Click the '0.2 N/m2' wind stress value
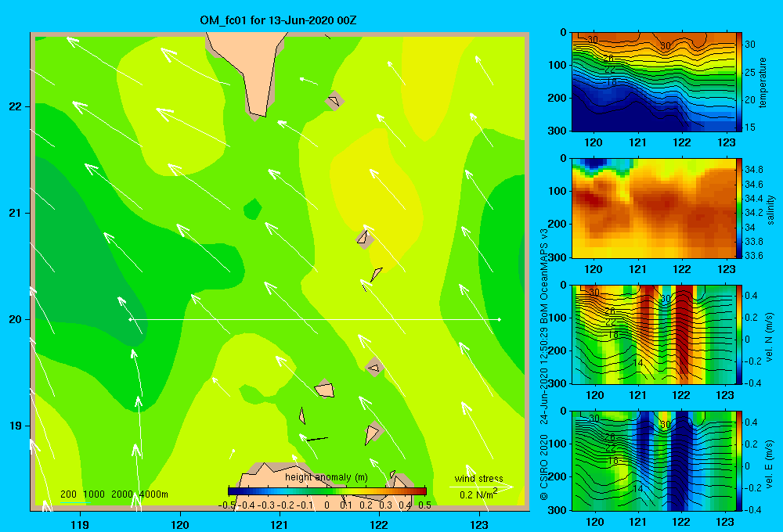The height and width of the screenshot is (532, 783). point(478,494)
